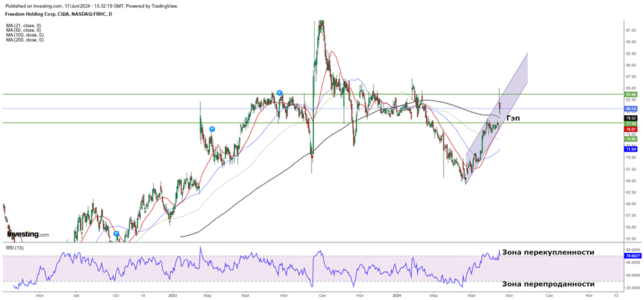Screen dimensions: 644x300
Task: Select the MA (50, close, 0) indicator label
Action: point(23,30)
